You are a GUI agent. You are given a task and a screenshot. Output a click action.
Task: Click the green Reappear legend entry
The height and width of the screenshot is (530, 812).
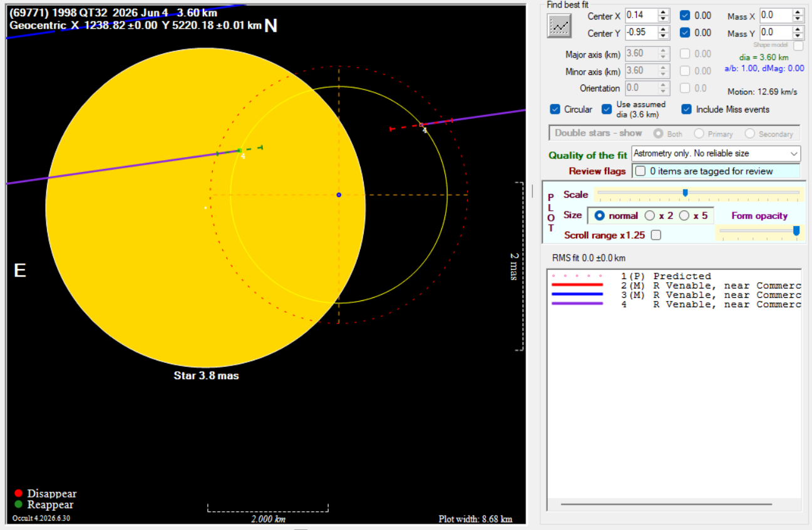tap(44, 504)
